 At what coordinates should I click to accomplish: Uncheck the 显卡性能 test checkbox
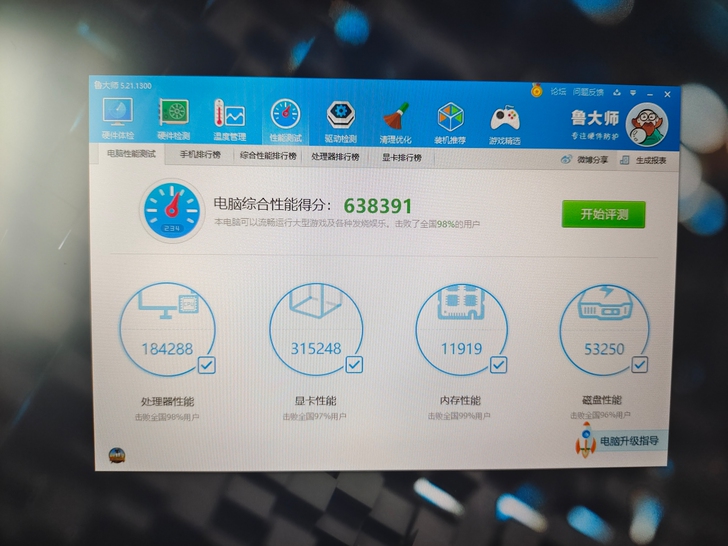354,364
